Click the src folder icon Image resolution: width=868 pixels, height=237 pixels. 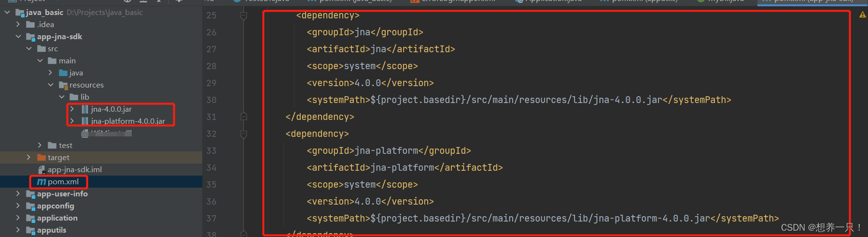pyautogui.click(x=42, y=49)
